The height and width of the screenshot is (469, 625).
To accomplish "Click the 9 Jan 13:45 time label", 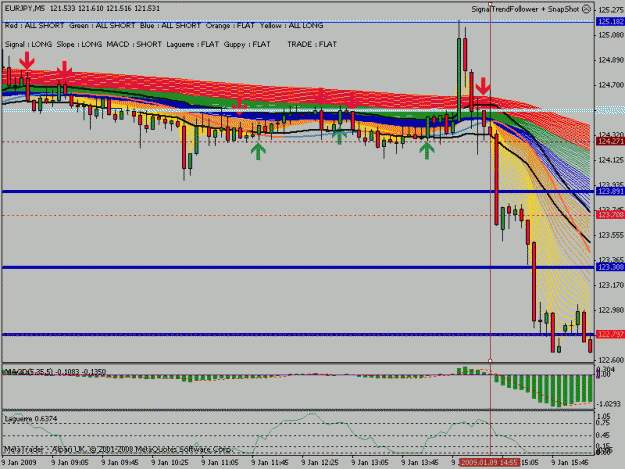I will tap(420, 463).
